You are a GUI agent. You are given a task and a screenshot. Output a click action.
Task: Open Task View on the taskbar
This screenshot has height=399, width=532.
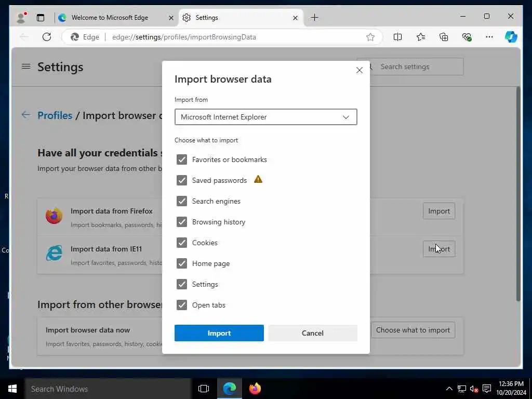tap(204, 389)
